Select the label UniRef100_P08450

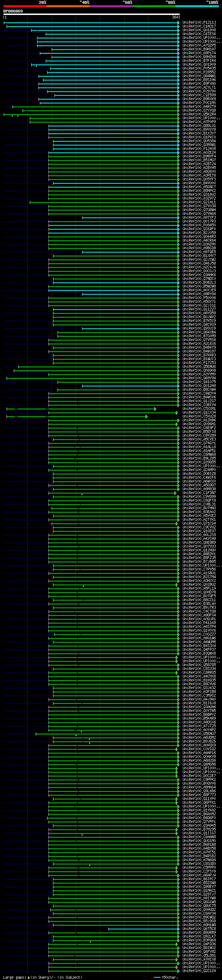point(199,225)
